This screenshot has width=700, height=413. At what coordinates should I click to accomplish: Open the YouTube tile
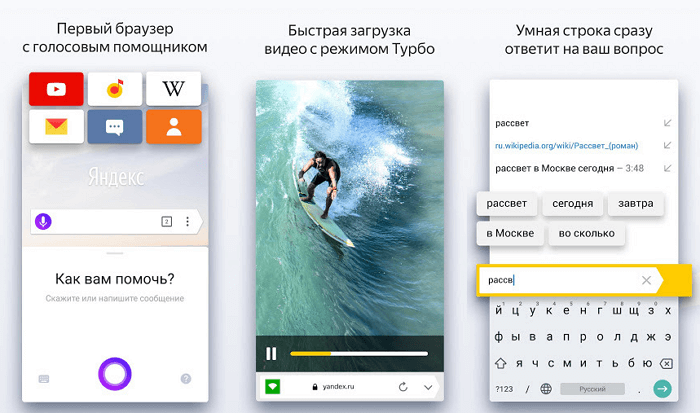pos(56,89)
